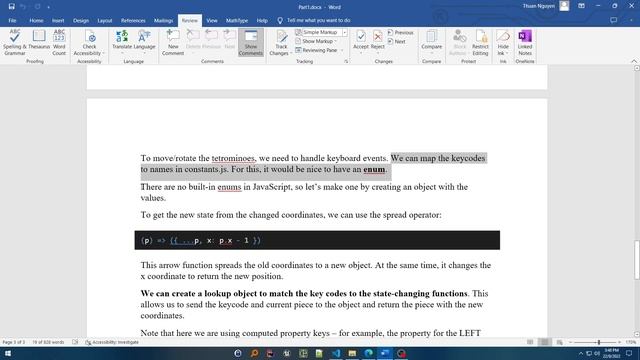Adjust the zoom slider

pos(599,342)
